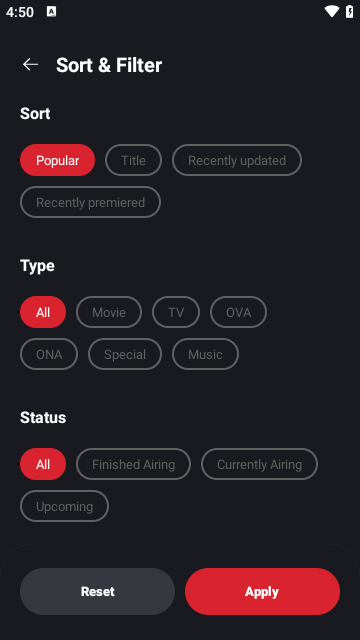360x640 pixels.
Task: Choose Recently updated sorting
Action: (x=237, y=160)
